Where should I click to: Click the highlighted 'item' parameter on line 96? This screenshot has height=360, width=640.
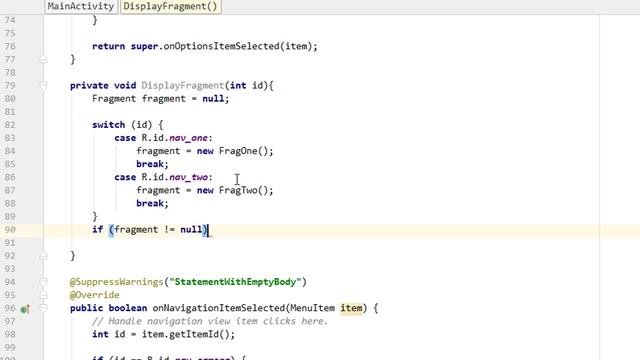pos(351,308)
